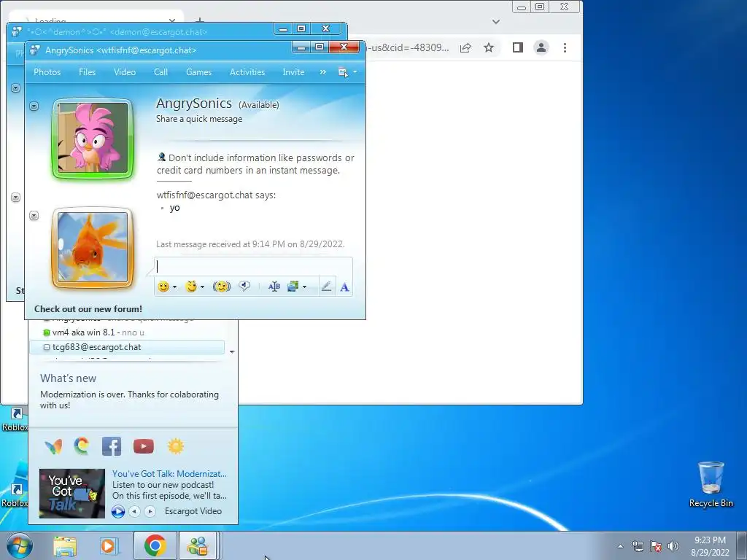
Task: Open the Chrome profile avatar icon
Action: point(541,47)
